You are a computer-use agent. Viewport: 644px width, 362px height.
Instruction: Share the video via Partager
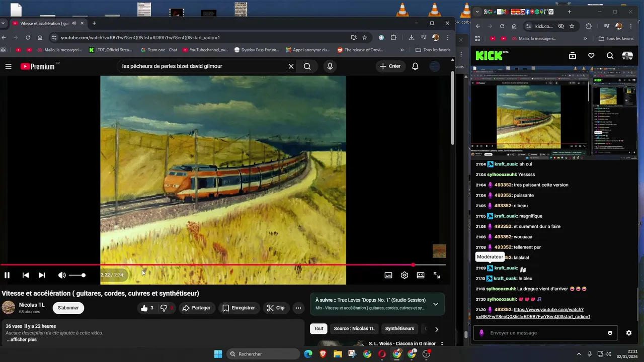(196, 308)
